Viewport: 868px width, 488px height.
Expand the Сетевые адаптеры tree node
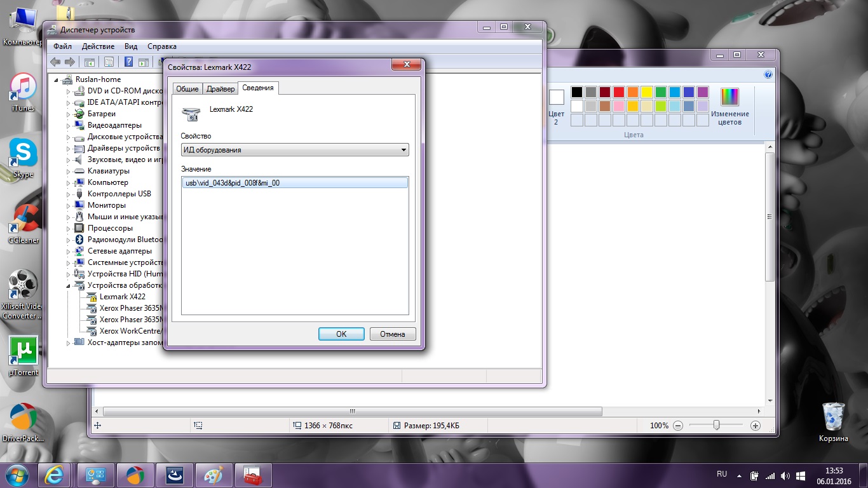coord(69,252)
